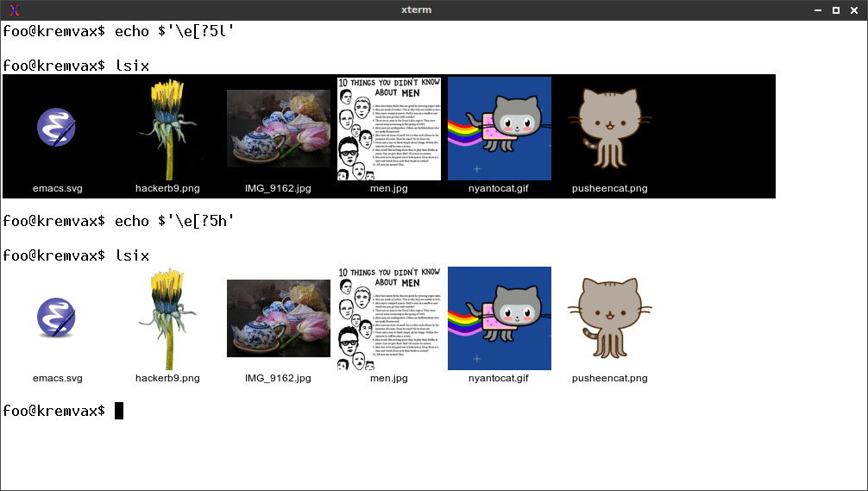Screen dimensions: 868x491
Task: Click the men.jpg thumbnail in the first listing
Action: tap(389, 129)
